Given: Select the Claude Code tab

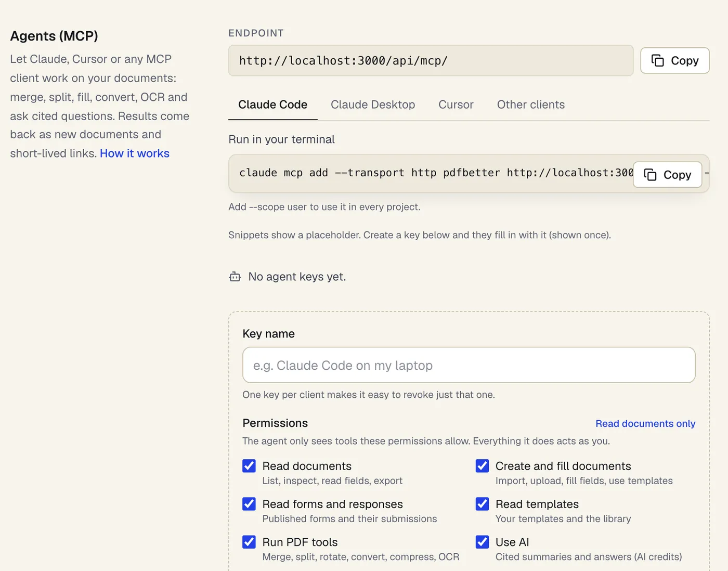Looking at the screenshot, I should click(x=273, y=105).
